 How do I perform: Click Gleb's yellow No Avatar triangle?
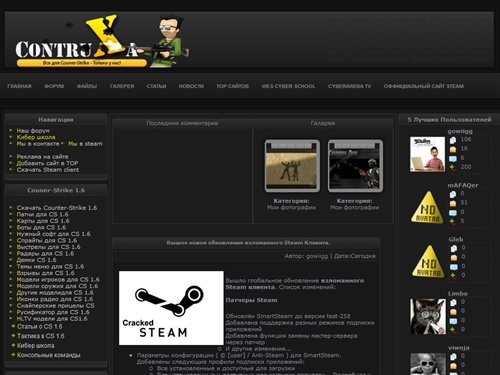pos(428,262)
